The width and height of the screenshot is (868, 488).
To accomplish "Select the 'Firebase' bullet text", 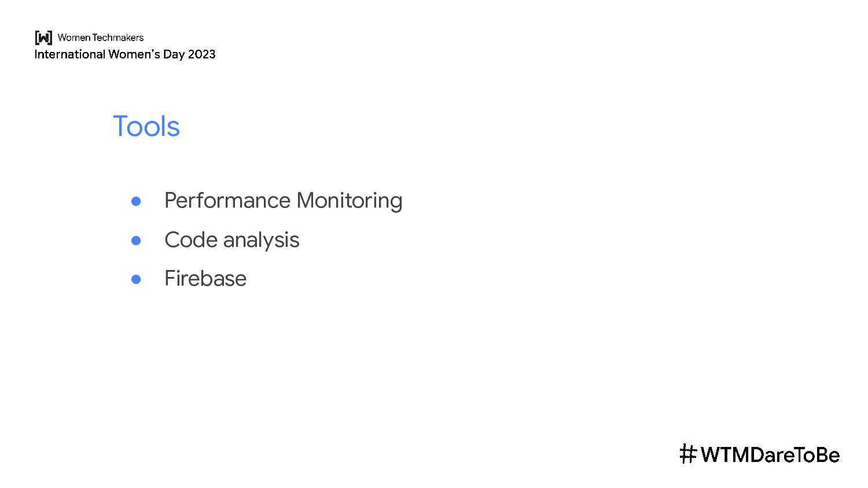I will pyautogui.click(x=205, y=279).
